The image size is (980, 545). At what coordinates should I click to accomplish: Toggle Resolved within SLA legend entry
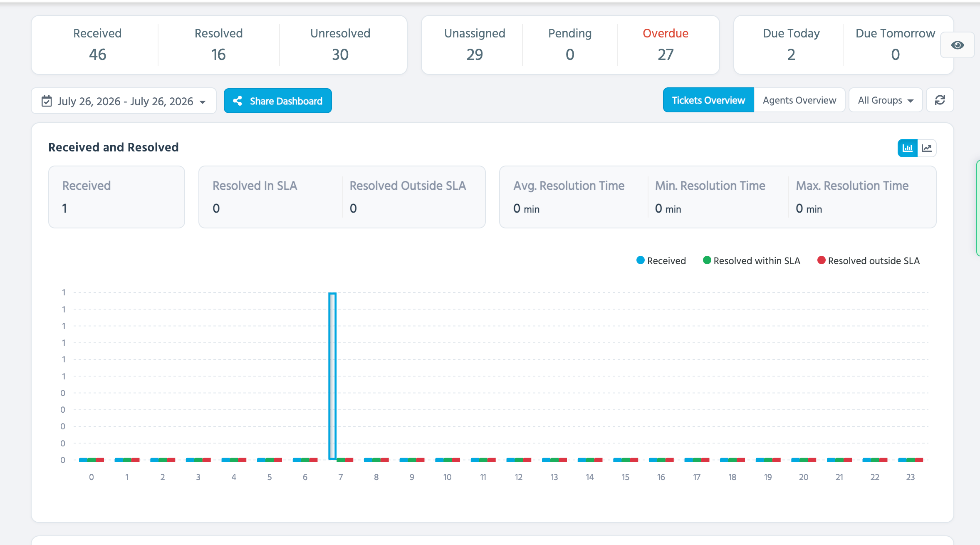point(752,261)
